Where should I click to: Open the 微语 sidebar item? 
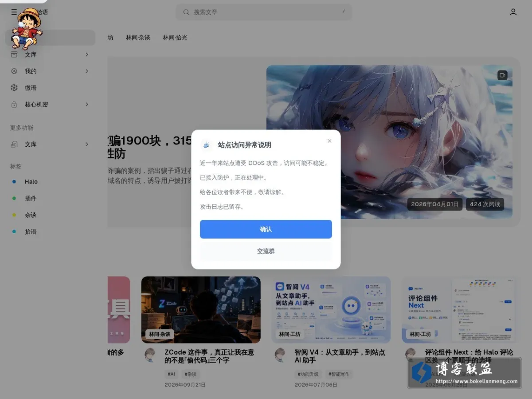coord(50,88)
